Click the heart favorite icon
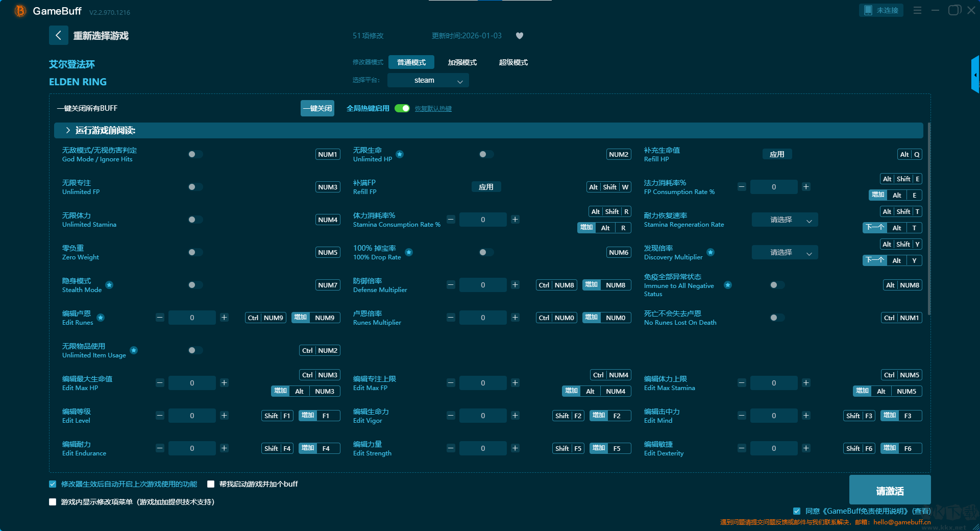The image size is (980, 531). (x=520, y=36)
